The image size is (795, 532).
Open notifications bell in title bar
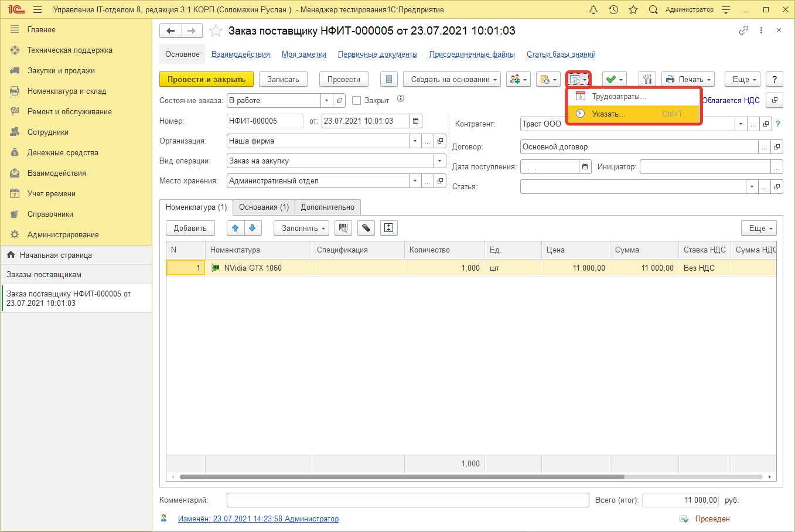click(593, 10)
